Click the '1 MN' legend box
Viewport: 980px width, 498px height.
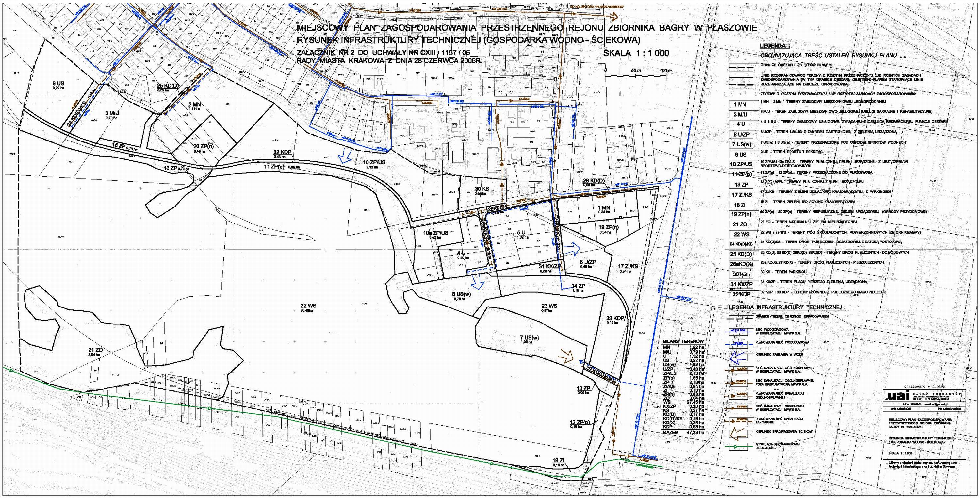point(742,104)
